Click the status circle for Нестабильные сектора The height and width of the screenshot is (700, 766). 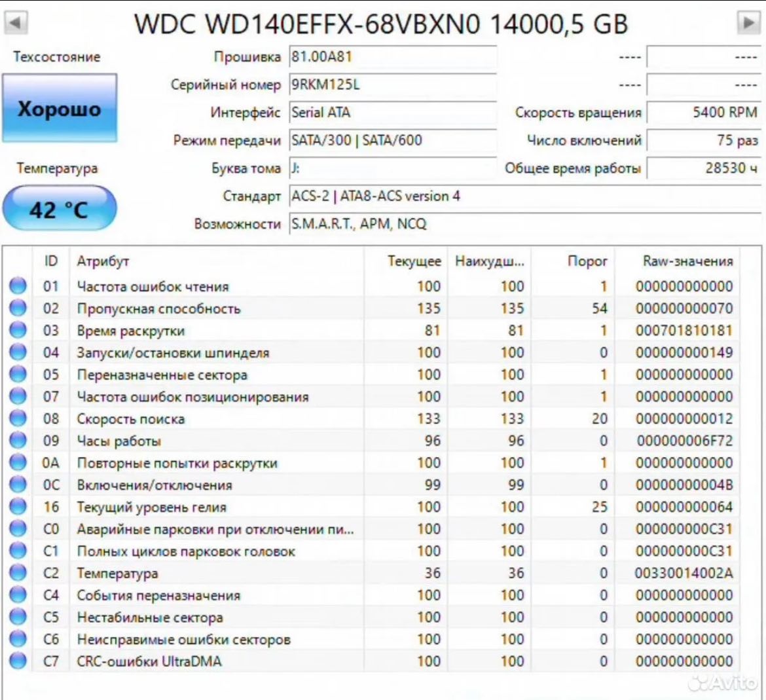click(18, 617)
